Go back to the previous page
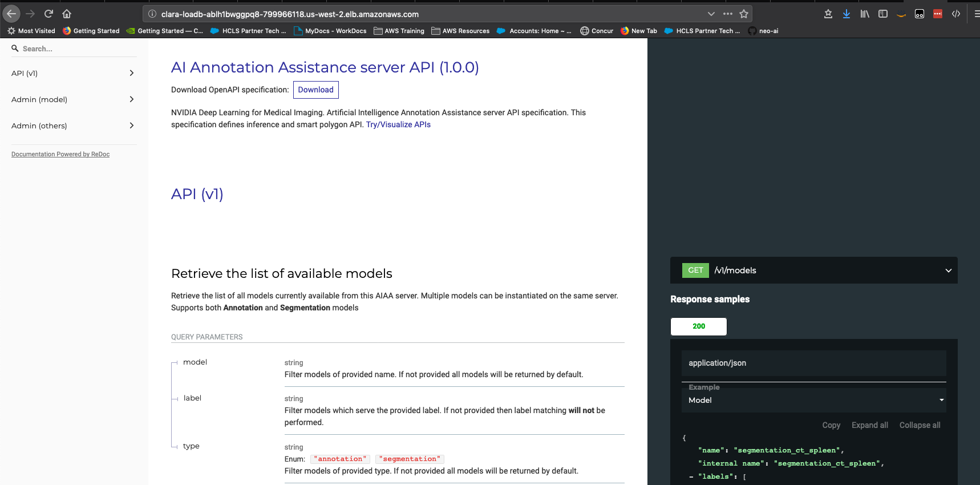This screenshot has height=485, width=980. click(11, 14)
